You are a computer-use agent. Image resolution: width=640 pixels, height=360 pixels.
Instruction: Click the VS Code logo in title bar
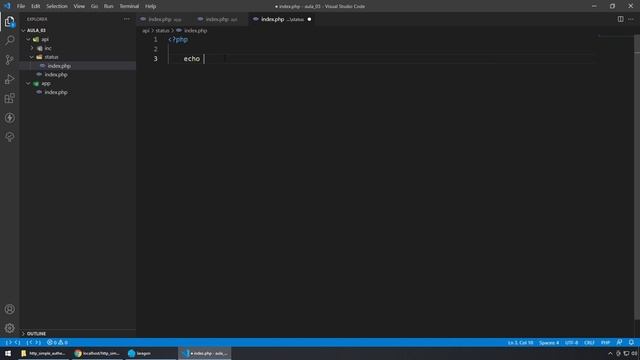(7, 6)
